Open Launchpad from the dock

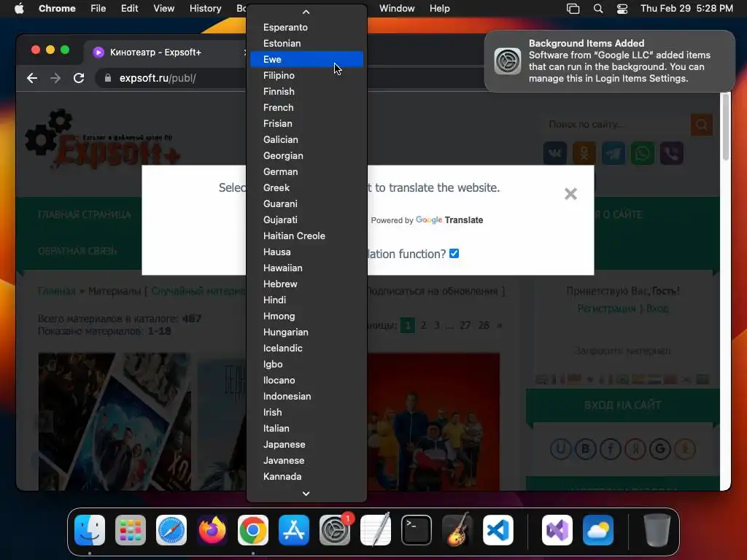[131, 529]
